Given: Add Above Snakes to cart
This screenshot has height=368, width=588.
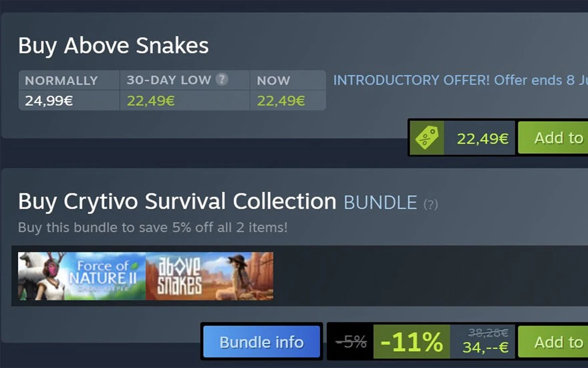Looking at the screenshot, I should pos(553,138).
